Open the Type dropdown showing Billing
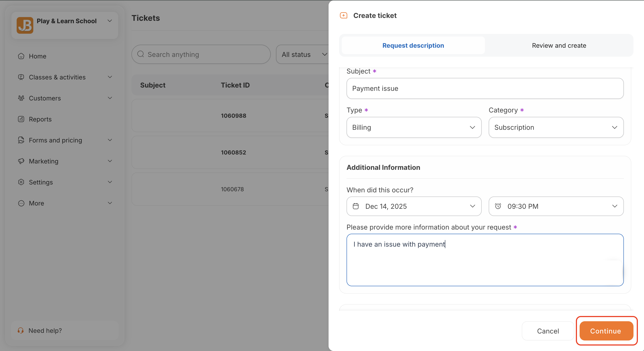Viewport: 644px width, 351px height. 414,127
